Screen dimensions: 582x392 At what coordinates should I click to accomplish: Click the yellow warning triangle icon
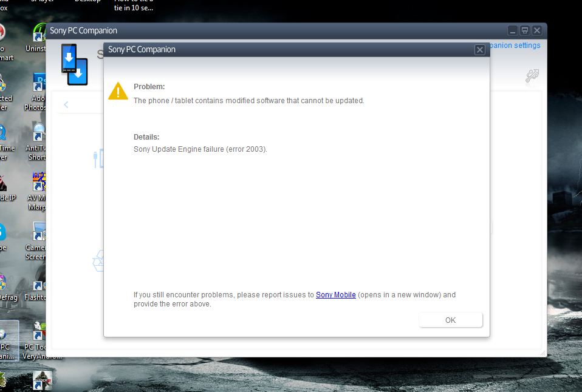click(x=118, y=91)
